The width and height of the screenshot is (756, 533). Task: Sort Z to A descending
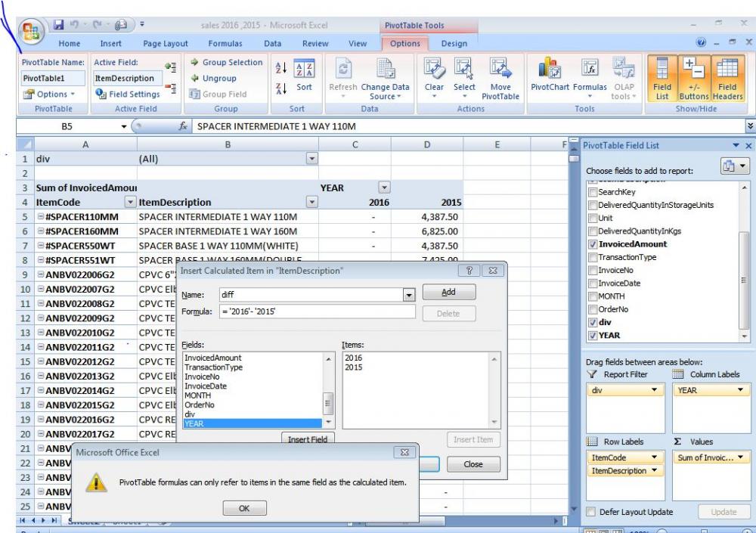[x=281, y=88]
